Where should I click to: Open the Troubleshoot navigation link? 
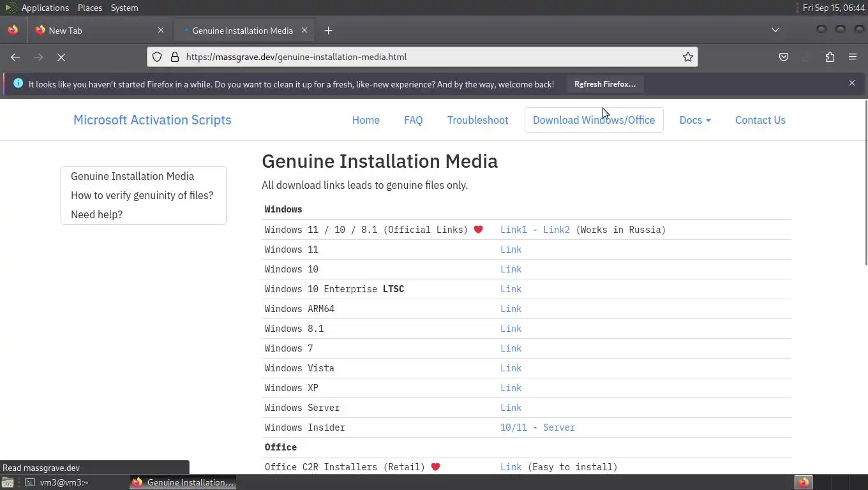[x=477, y=120]
